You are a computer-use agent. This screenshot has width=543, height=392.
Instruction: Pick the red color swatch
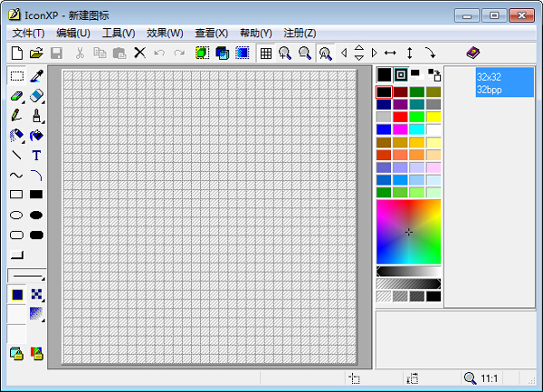[x=401, y=117]
